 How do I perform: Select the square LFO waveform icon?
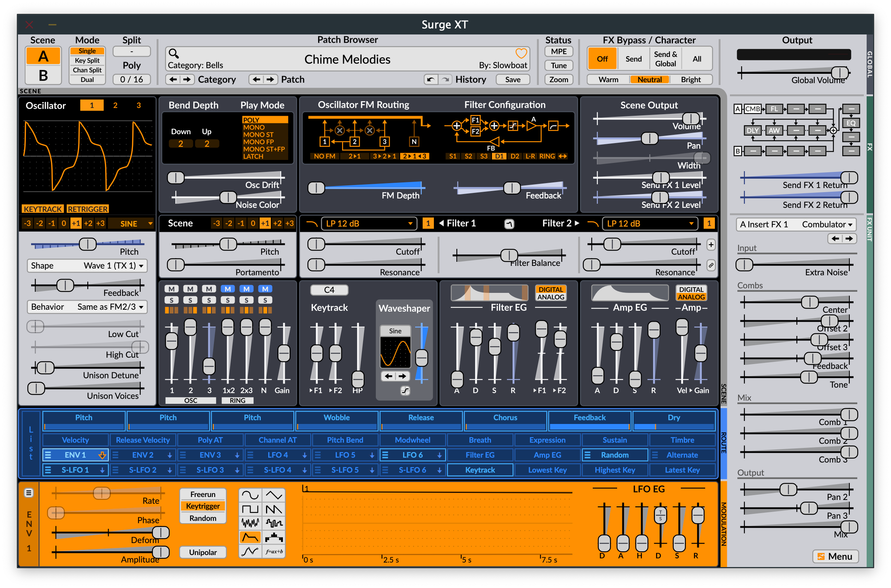(x=250, y=509)
